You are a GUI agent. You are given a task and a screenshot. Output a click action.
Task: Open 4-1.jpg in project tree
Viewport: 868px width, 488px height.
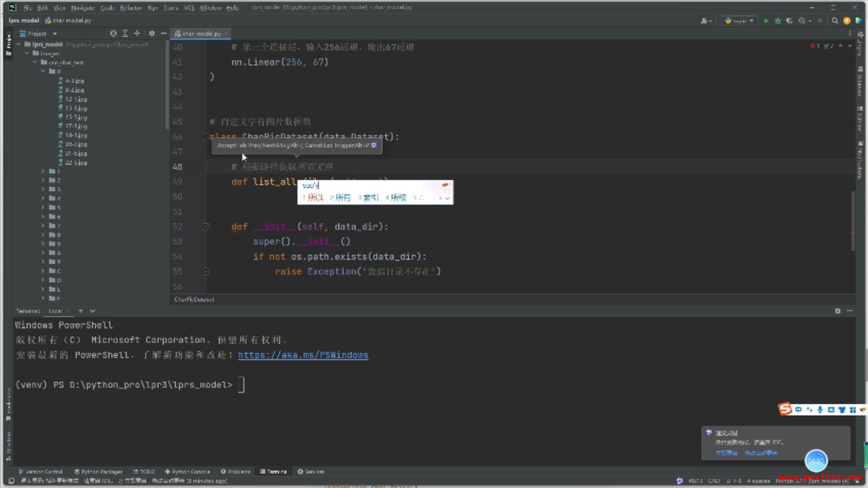(74, 81)
